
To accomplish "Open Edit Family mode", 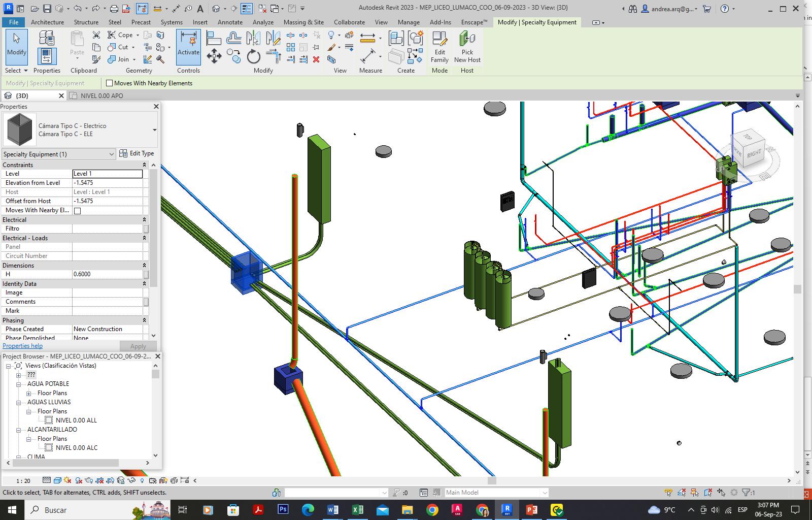I will 439,47.
